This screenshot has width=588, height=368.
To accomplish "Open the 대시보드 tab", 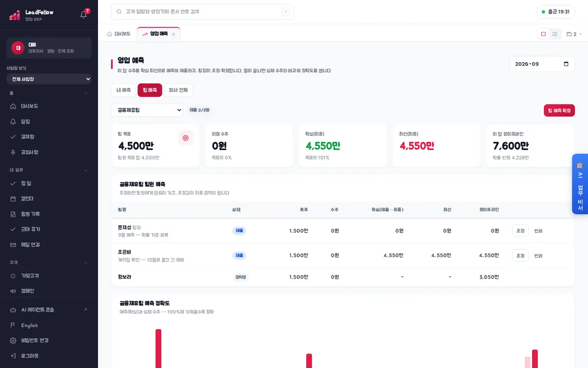I will point(119,34).
